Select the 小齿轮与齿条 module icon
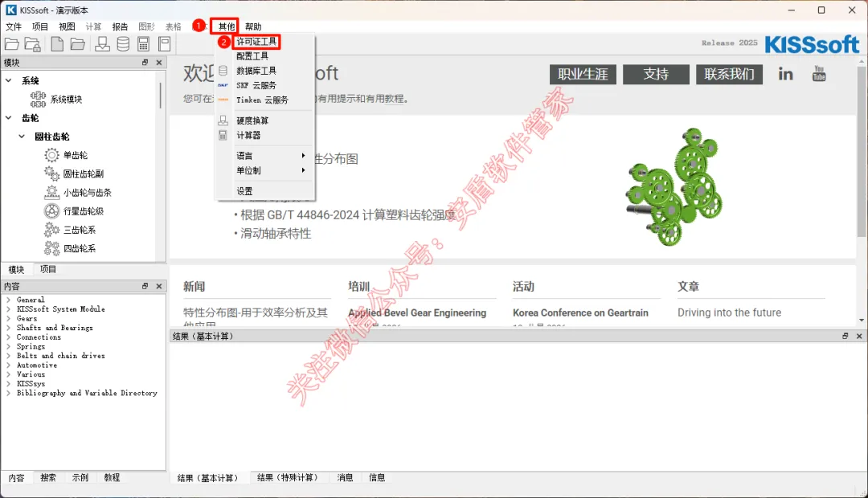The image size is (868, 498). (51, 193)
